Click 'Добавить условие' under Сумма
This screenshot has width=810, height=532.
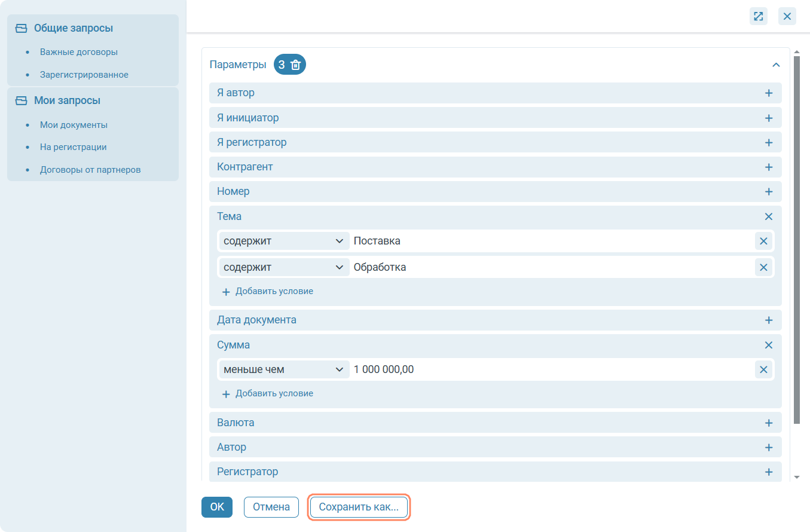tap(268, 394)
